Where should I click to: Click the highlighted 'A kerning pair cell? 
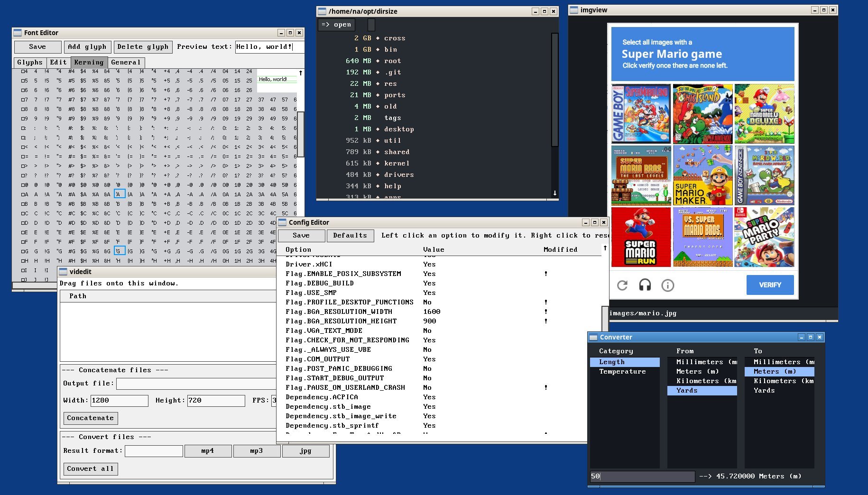pos(119,194)
